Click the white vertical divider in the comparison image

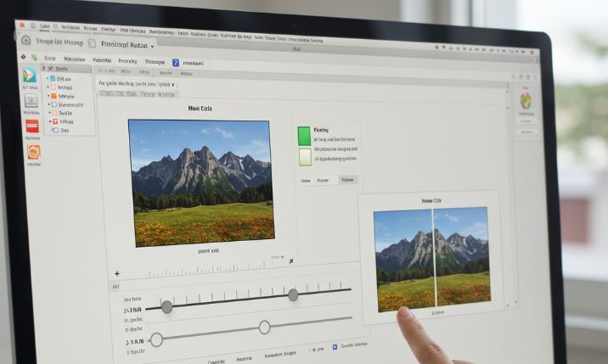[x=434, y=258]
